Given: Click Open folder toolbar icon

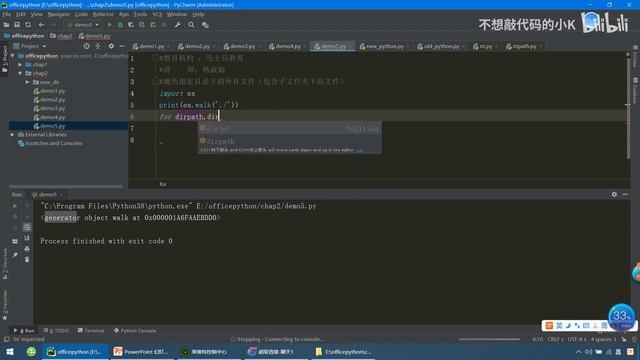Looking at the screenshot, I should 7,25.
